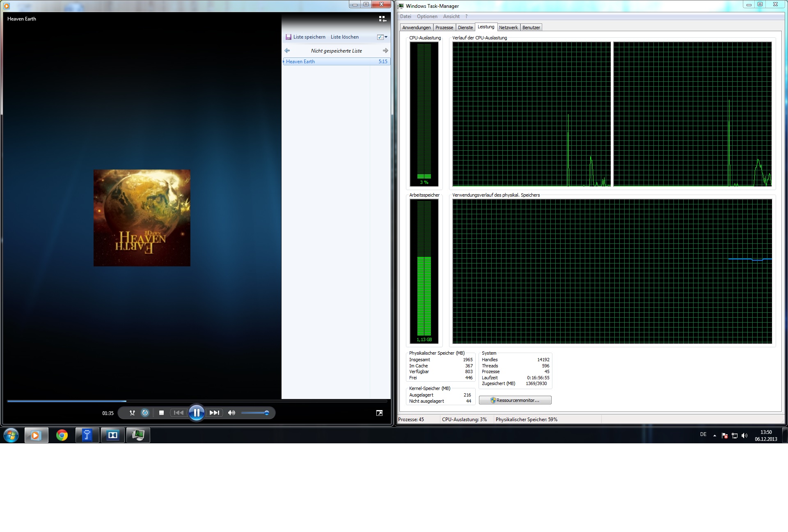Viewport: 788px width, 532px height.
Task: Mute the media player speaker icon
Action: pyautogui.click(x=231, y=413)
